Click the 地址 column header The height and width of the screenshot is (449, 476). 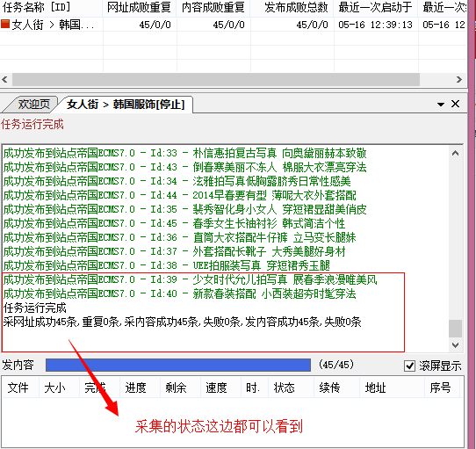pyautogui.click(x=375, y=388)
